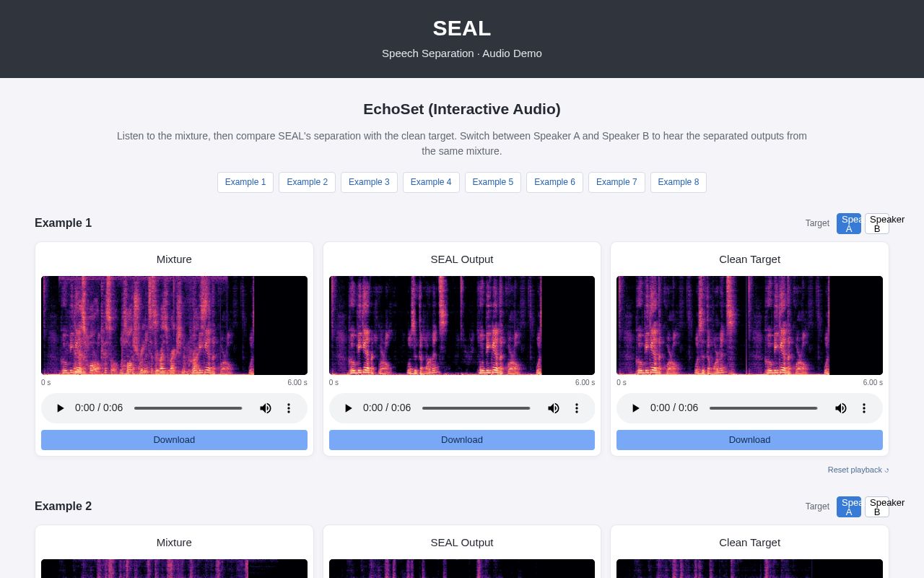Image resolution: width=924 pixels, height=578 pixels.
Task: Seek within the Example 1 Clean Target progress bar
Action: click(764, 408)
